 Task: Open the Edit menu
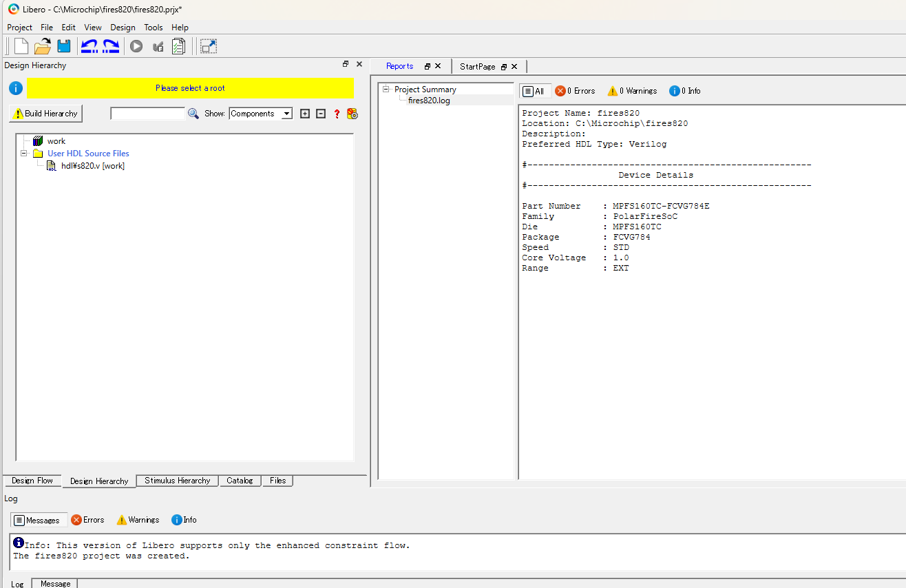(x=68, y=28)
